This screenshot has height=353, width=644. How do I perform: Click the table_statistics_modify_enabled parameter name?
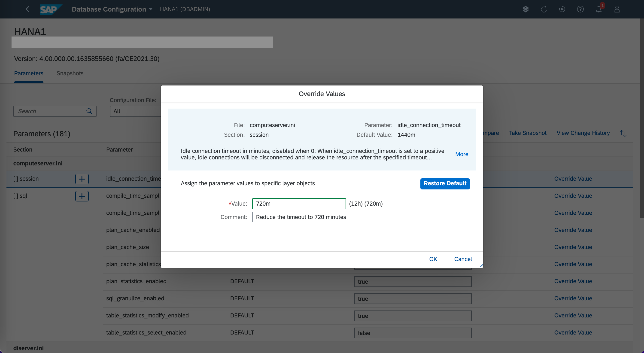(x=147, y=316)
